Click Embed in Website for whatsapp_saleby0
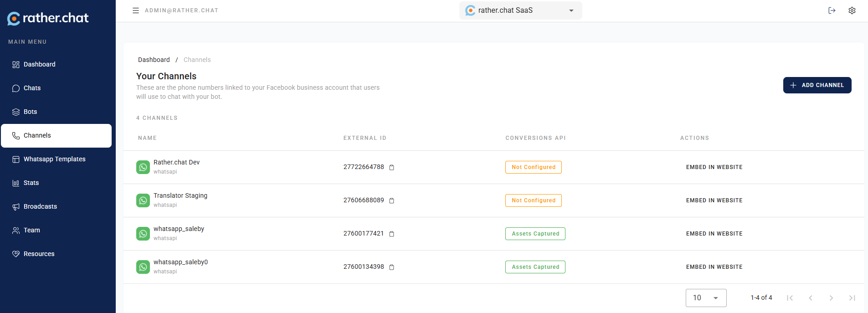 [x=714, y=267]
